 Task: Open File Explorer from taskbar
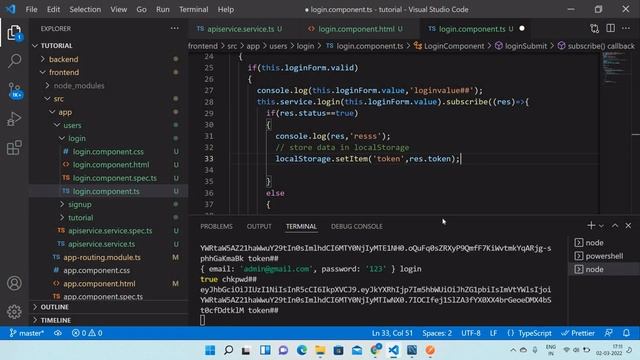[x=320, y=350]
